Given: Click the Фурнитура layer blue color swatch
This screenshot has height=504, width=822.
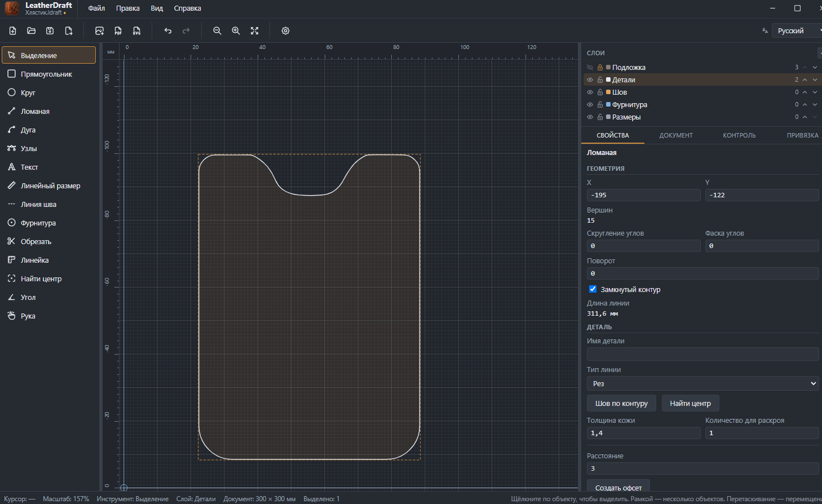Looking at the screenshot, I should [x=608, y=104].
